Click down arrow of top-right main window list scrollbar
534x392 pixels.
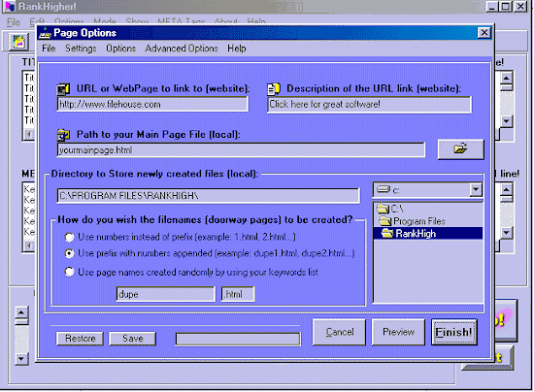coord(507,120)
